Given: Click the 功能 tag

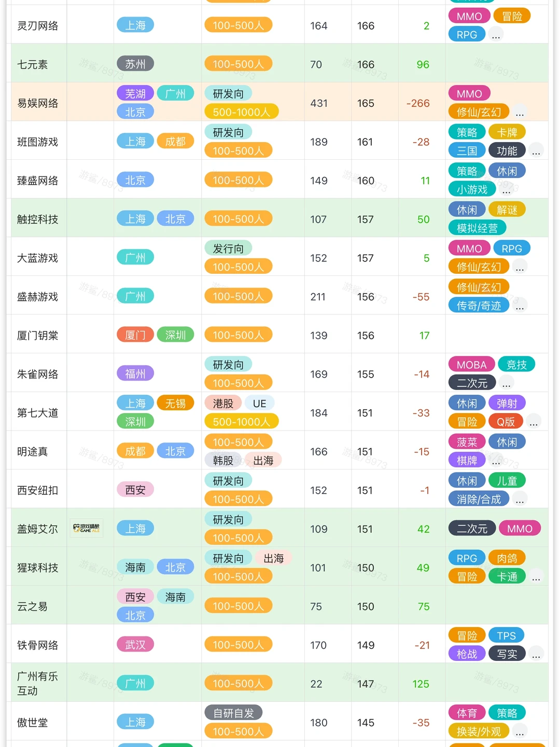Looking at the screenshot, I should point(507,150).
